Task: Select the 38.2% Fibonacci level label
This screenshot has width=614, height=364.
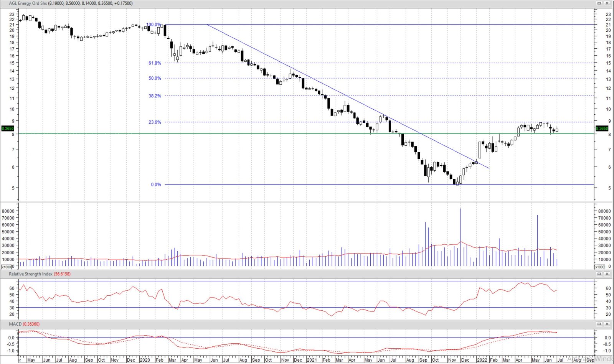Action: pos(155,96)
